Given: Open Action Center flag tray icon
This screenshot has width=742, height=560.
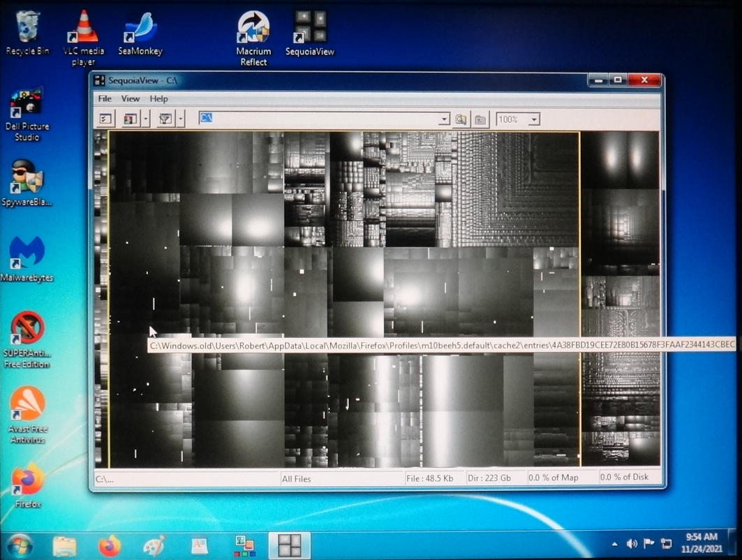Looking at the screenshot, I should (x=648, y=543).
